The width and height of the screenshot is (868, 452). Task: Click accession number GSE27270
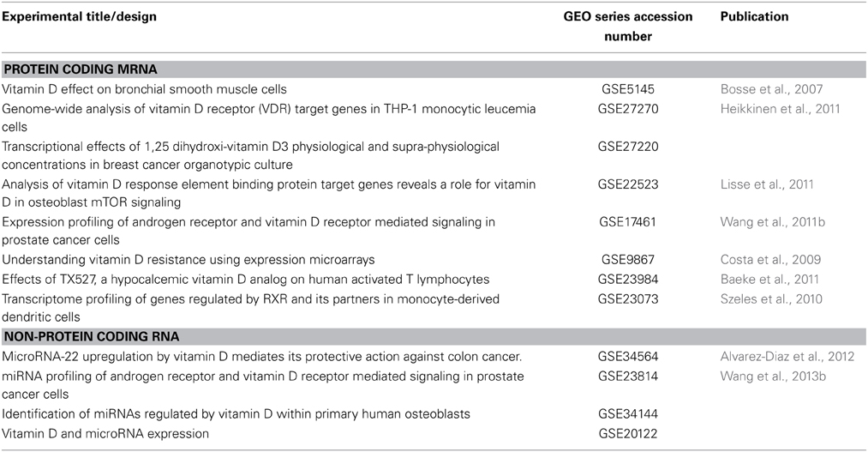[x=628, y=109]
